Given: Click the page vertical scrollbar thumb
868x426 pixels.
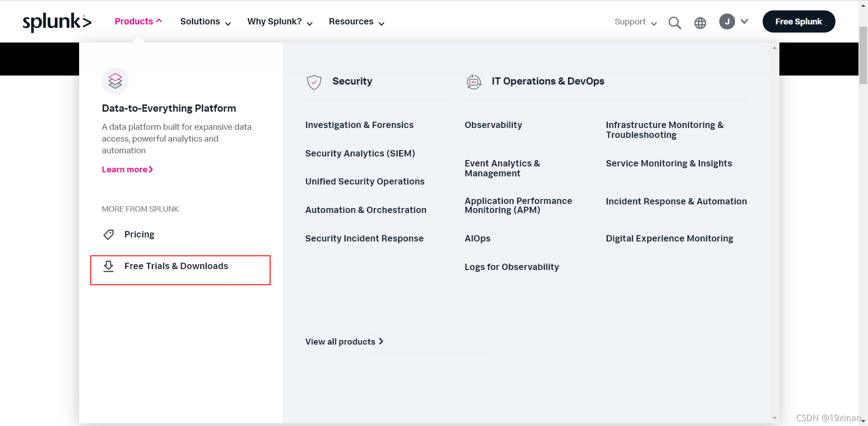Looking at the screenshot, I should (863, 55).
